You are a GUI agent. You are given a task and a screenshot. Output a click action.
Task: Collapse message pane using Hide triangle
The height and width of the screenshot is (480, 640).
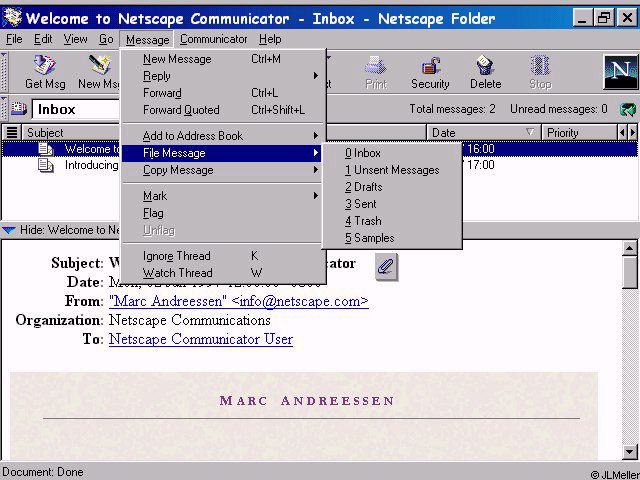9,230
